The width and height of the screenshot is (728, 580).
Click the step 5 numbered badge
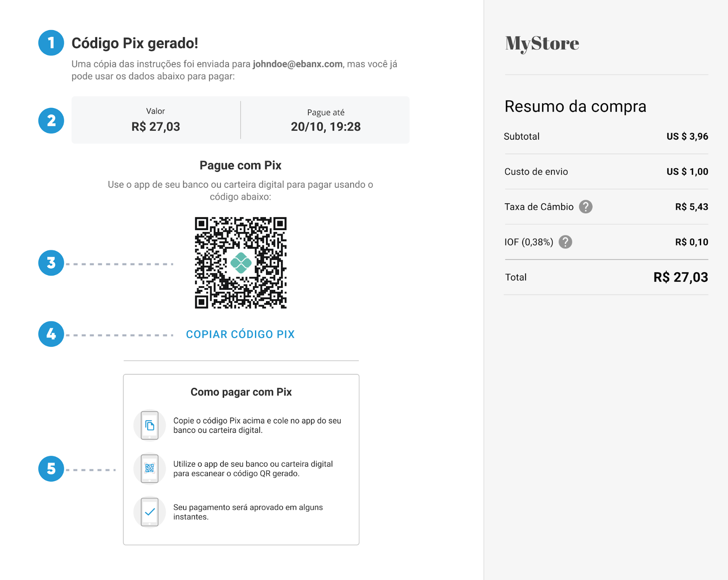click(x=51, y=469)
